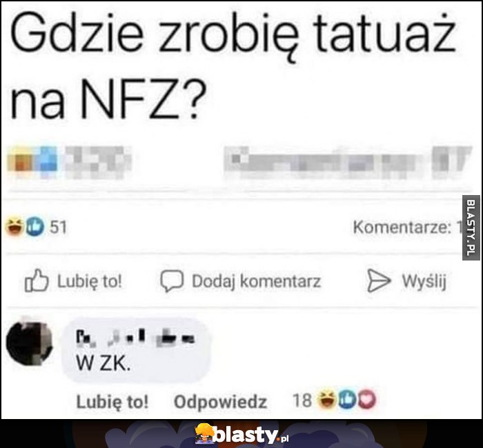This screenshot has width=483, height=448.
Task: Click the speech bubble comment icon
Action: click(172, 281)
